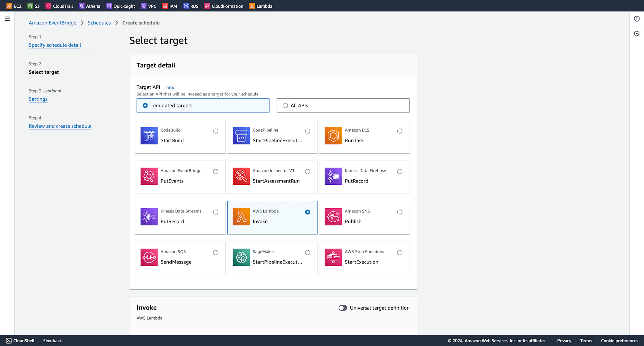Select CodeBuild StartBuild radio button

pos(215,131)
